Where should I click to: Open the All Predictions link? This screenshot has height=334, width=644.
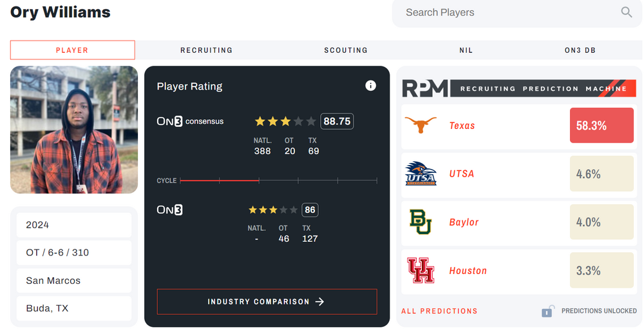coord(439,311)
